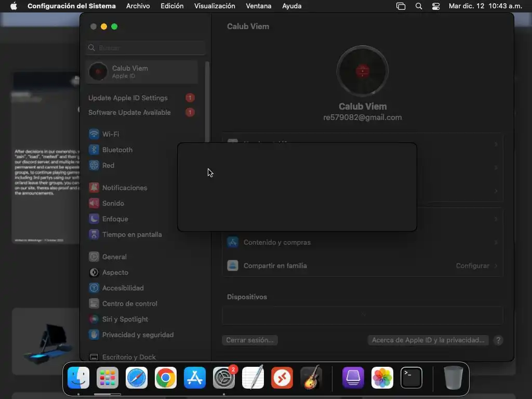Select Calub Viem Apple ID entry
This screenshot has width=532, height=399.
142,72
